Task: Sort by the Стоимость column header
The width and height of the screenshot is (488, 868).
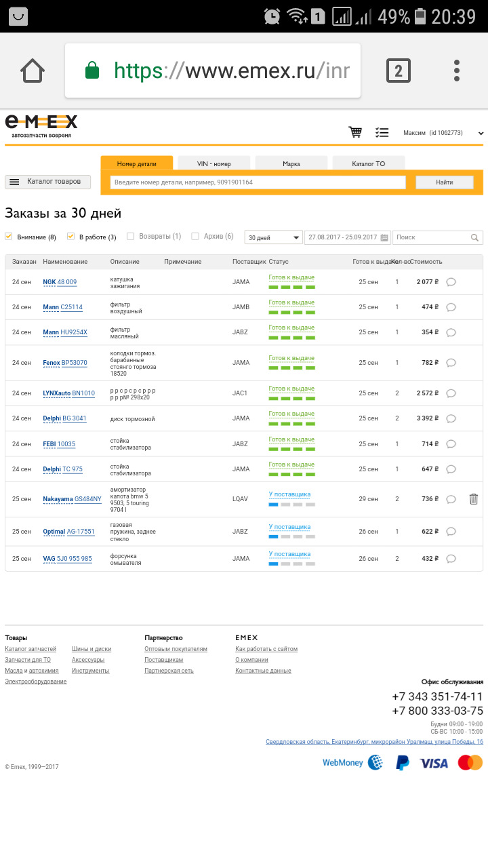Action: point(426,262)
